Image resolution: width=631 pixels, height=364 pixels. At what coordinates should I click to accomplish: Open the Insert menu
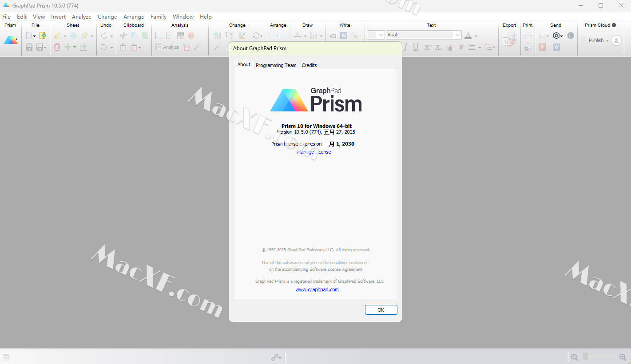58,16
